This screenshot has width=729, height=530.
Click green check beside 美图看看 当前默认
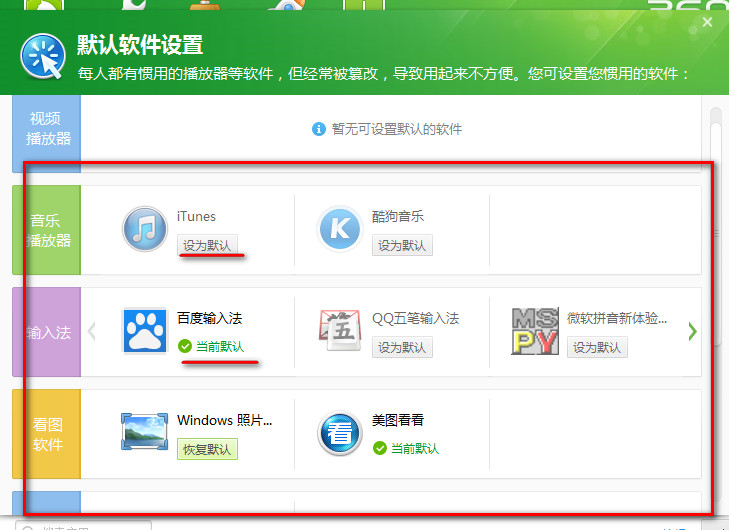pos(380,448)
